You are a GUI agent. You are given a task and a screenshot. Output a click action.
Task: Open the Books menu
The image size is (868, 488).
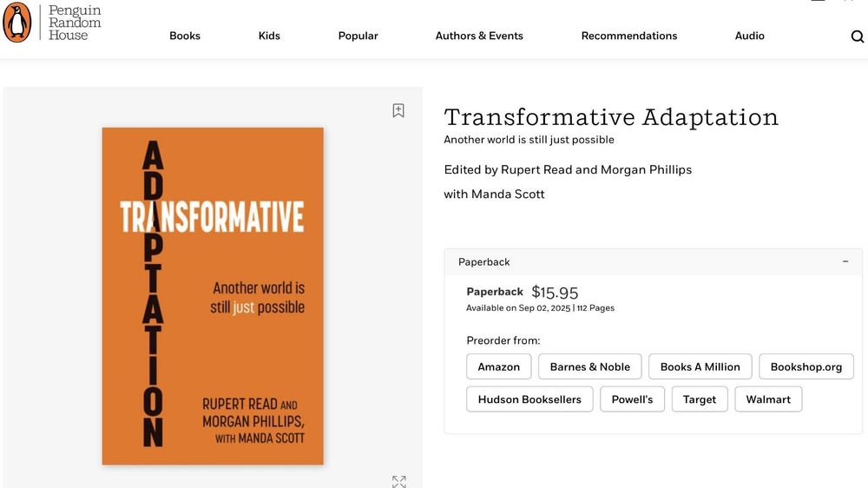pos(185,36)
